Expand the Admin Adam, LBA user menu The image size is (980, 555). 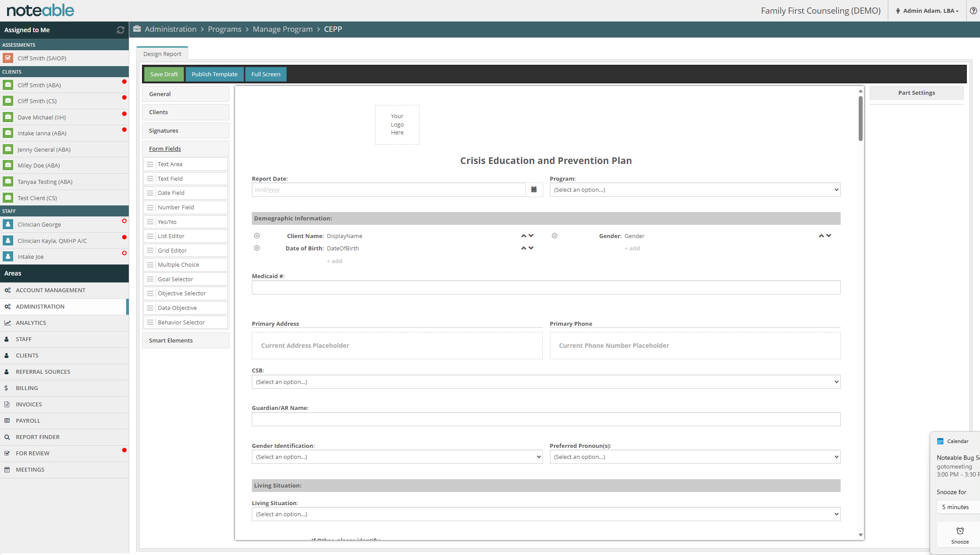point(927,10)
